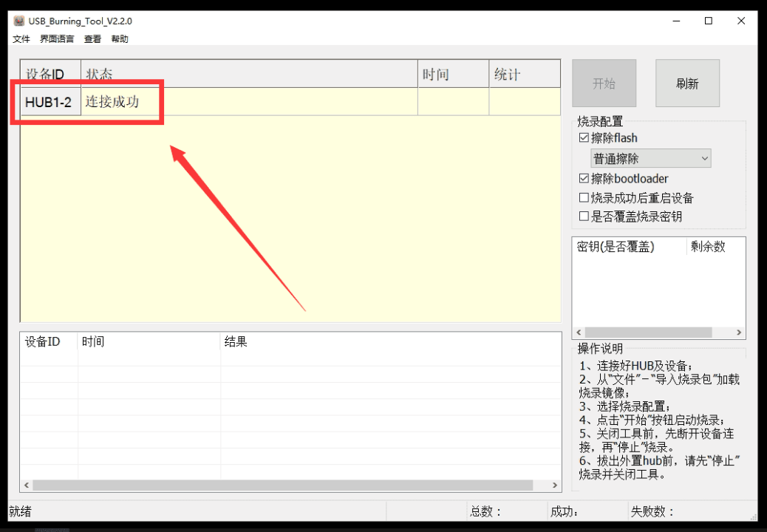Click the 刷新 refresh button
Image resolution: width=767 pixels, height=532 pixels.
tap(687, 83)
